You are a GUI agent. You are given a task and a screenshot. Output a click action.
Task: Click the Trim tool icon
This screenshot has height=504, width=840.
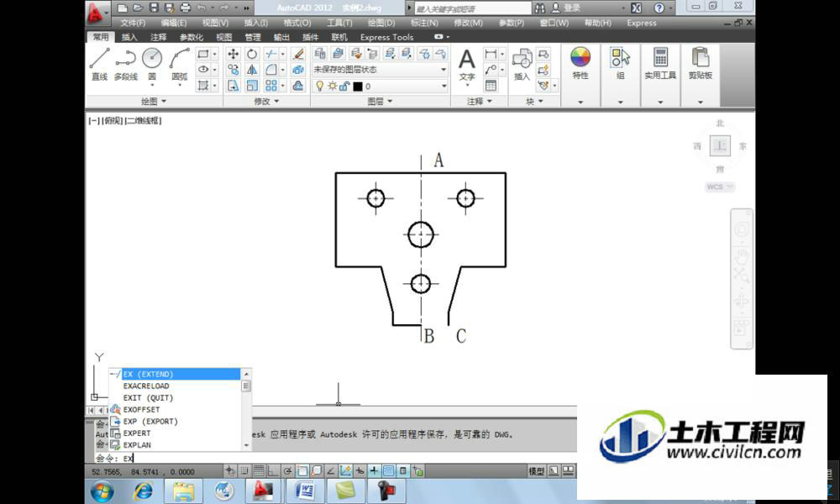(271, 54)
